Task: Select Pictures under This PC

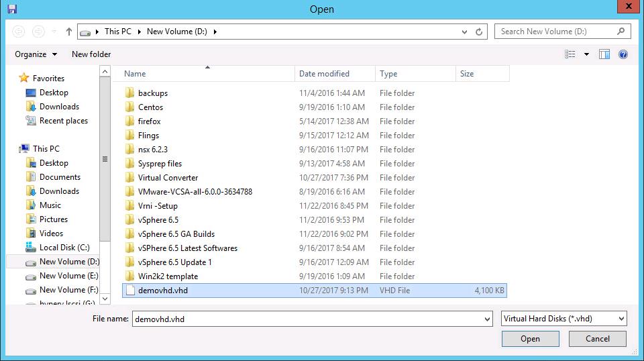Action: [x=54, y=219]
